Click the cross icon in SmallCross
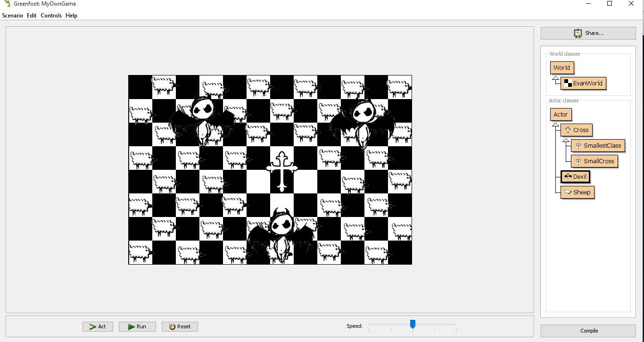Image resolution: width=644 pixels, height=342 pixels. [x=578, y=161]
